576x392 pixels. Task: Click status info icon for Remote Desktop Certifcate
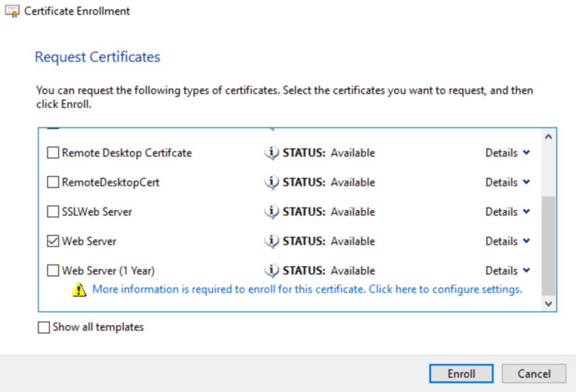point(272,153)
